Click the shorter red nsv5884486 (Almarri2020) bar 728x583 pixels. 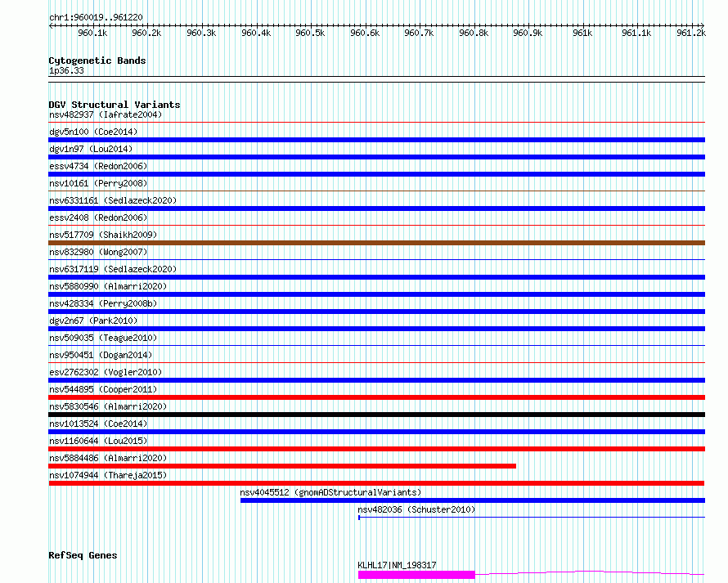coord(282,466)
